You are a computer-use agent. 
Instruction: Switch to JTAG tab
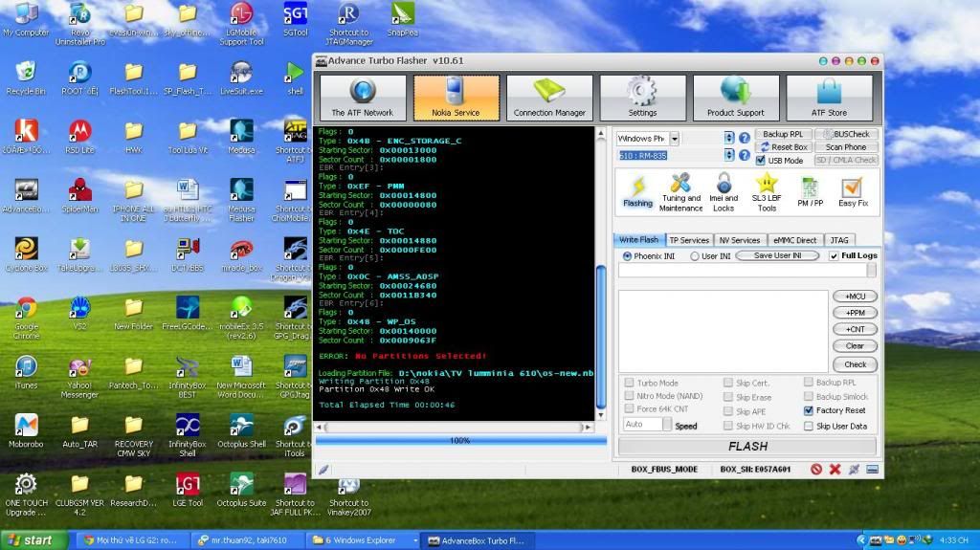[x=839, y=240]
